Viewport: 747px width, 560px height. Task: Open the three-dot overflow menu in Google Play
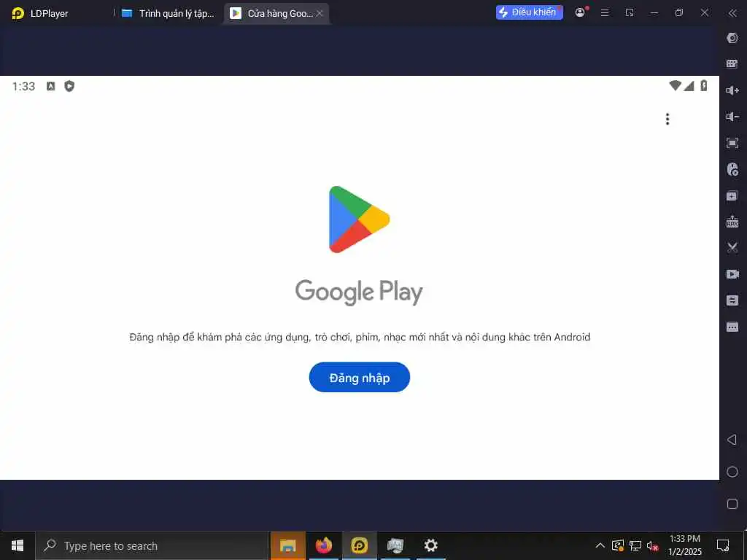(667, 119)
